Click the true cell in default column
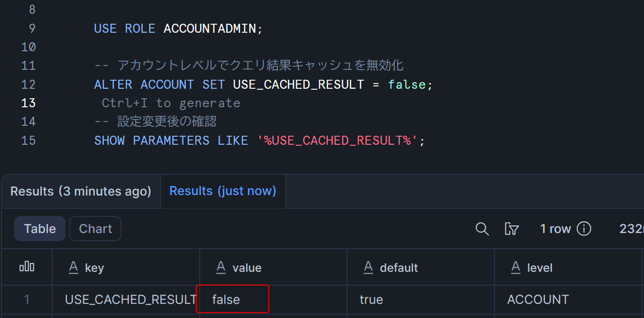This screenshot has width=644, height=318. tap(371, 299)
